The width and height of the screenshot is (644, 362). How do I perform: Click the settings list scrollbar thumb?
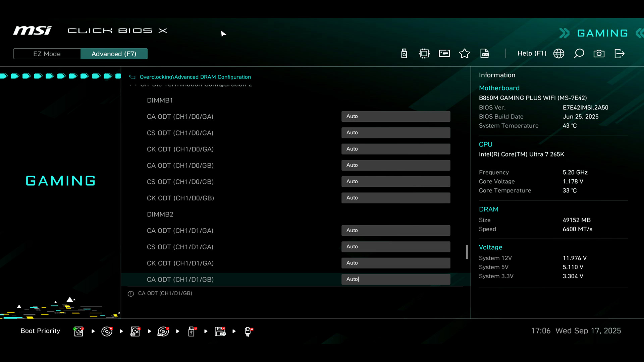coord(467,252)
